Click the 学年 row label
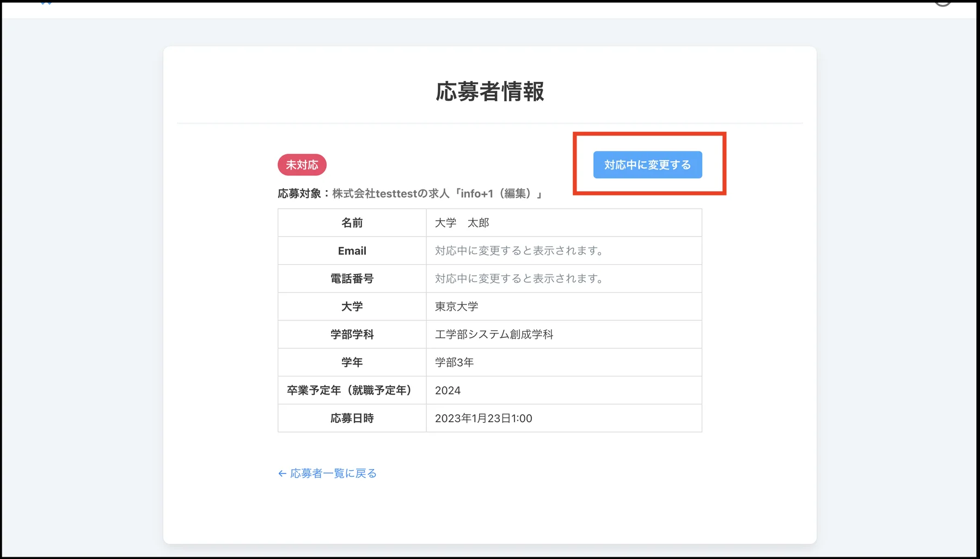This screenshot has height=559, width=980. [x=352, y=362]
